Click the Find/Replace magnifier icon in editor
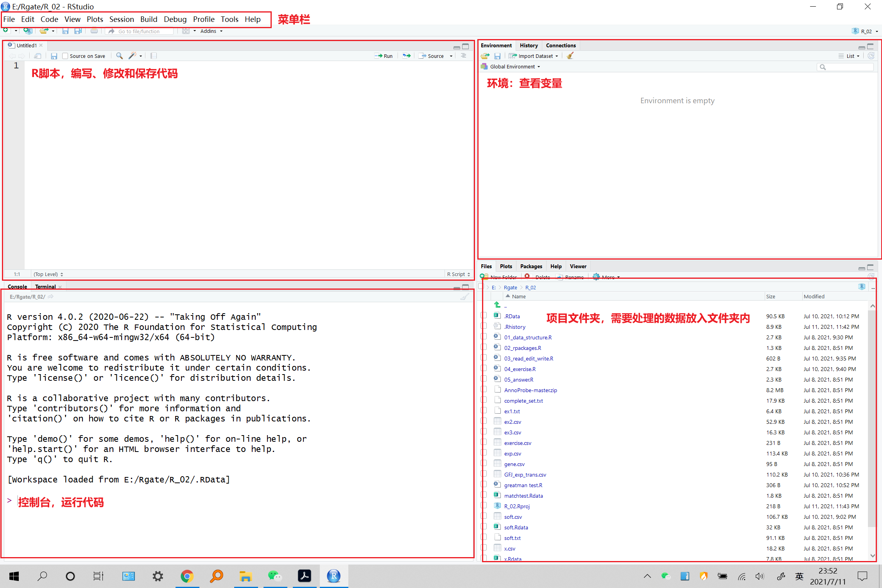Viewport: 882px width, 588px height. pos(120,56)
